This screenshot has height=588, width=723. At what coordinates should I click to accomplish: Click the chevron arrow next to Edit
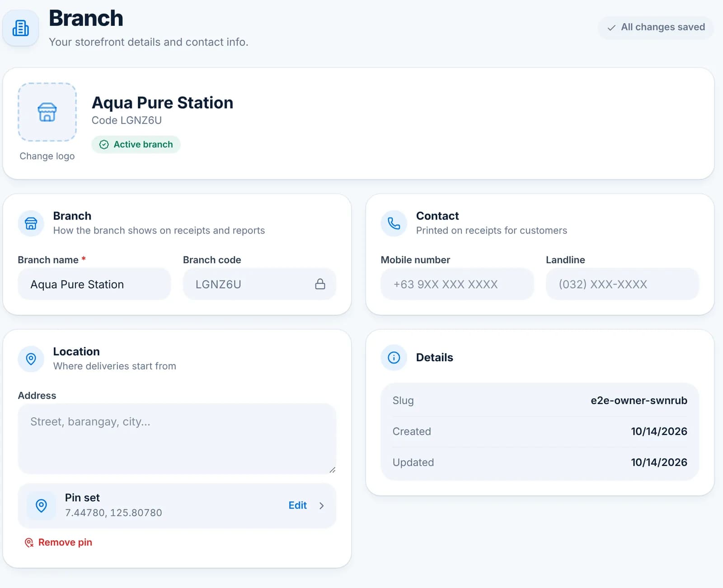coord(322,506)
